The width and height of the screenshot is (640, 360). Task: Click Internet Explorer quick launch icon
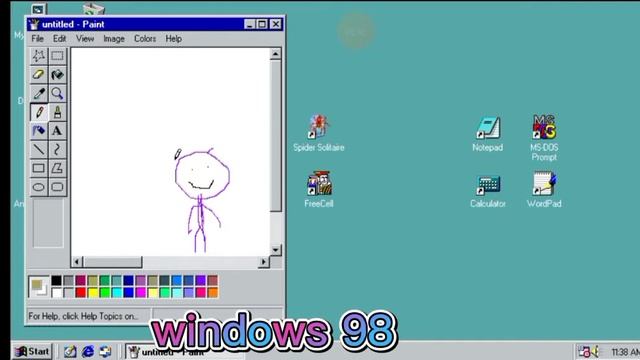click(x=88, y=351)
